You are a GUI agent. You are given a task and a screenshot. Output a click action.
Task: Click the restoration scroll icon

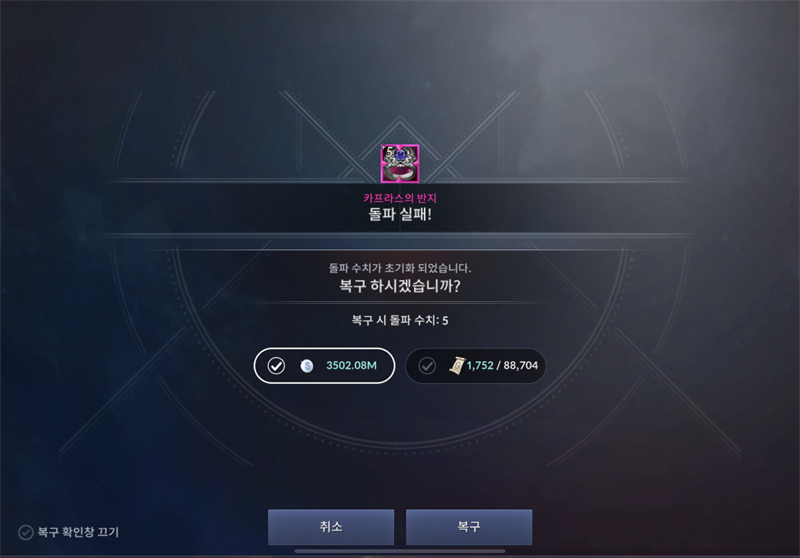point(457,365)
